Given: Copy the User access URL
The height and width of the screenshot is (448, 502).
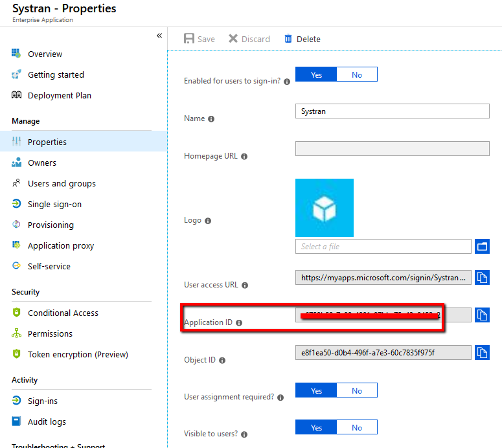Looking at the screenshot, I should point(482,278).
